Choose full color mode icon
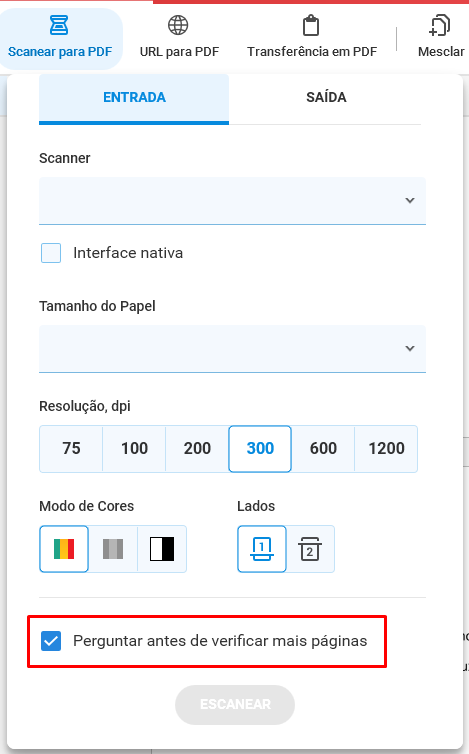Image resolution: width=469 pixels, height=754 pixels. (64, 549)
